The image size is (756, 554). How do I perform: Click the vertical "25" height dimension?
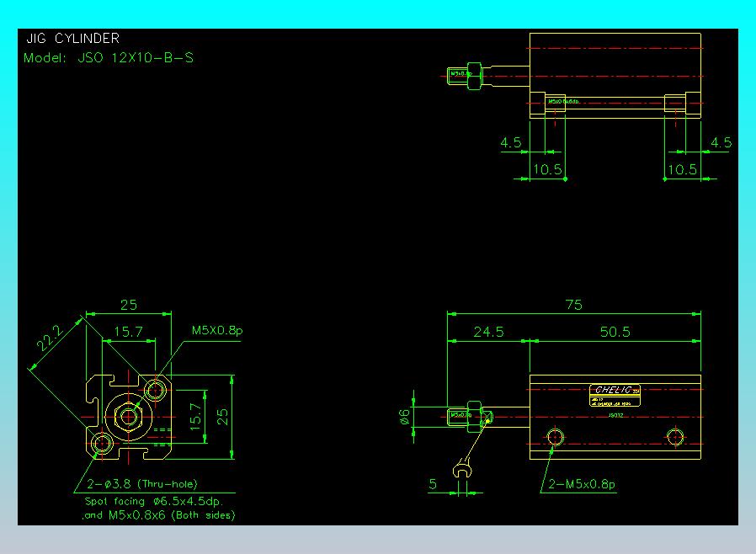click(222, 417)
